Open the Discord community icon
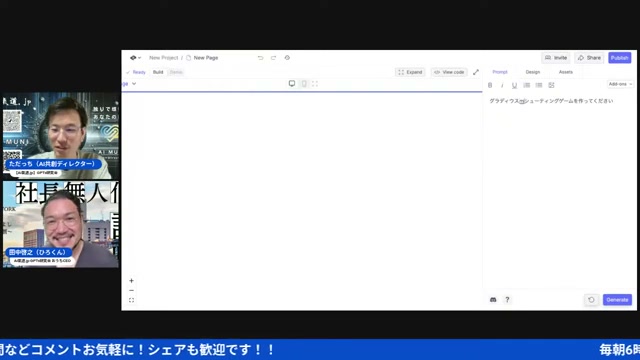640x360 pixels. [x=493, y=300]
